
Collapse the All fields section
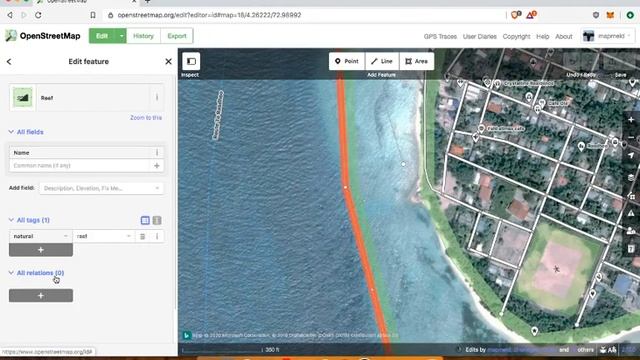pos(26,132)
